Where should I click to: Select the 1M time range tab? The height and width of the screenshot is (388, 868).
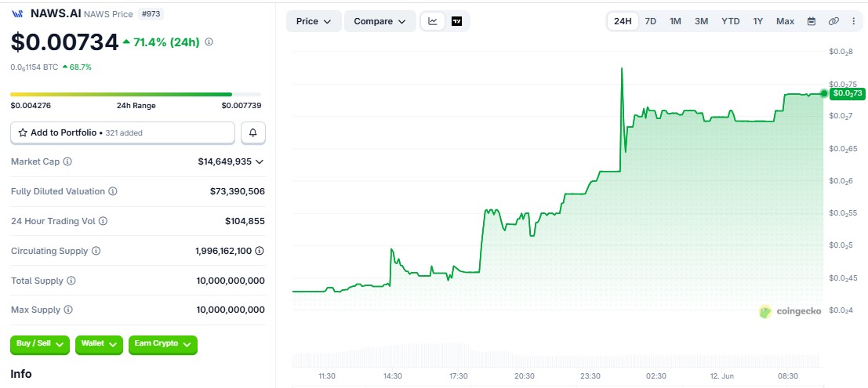(675, 22)
